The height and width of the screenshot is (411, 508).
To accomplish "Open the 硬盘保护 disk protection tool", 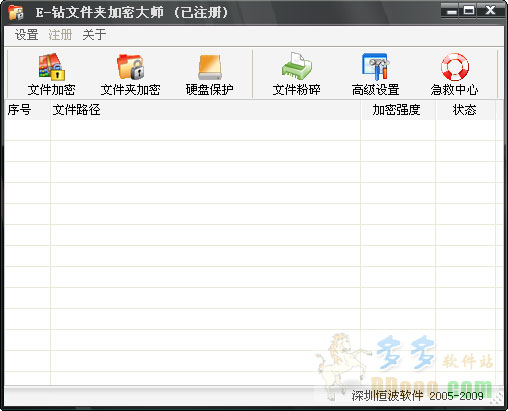I will (x=209, y=75).
